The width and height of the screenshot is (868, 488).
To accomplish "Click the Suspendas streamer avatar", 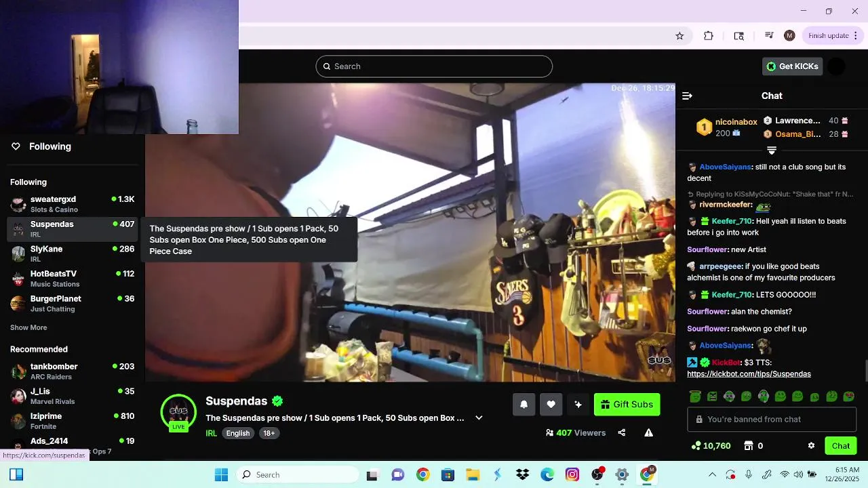I will click(x=178, y=411).
